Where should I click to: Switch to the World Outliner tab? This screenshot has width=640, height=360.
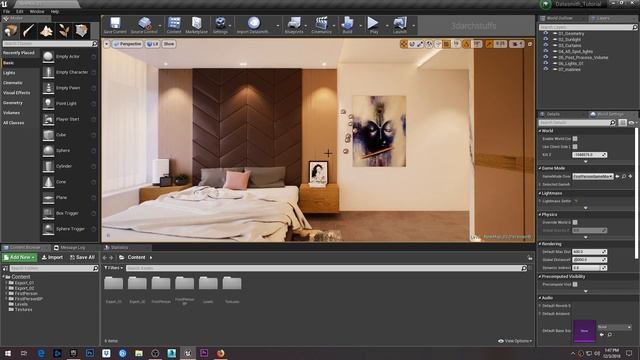(560, 18)
